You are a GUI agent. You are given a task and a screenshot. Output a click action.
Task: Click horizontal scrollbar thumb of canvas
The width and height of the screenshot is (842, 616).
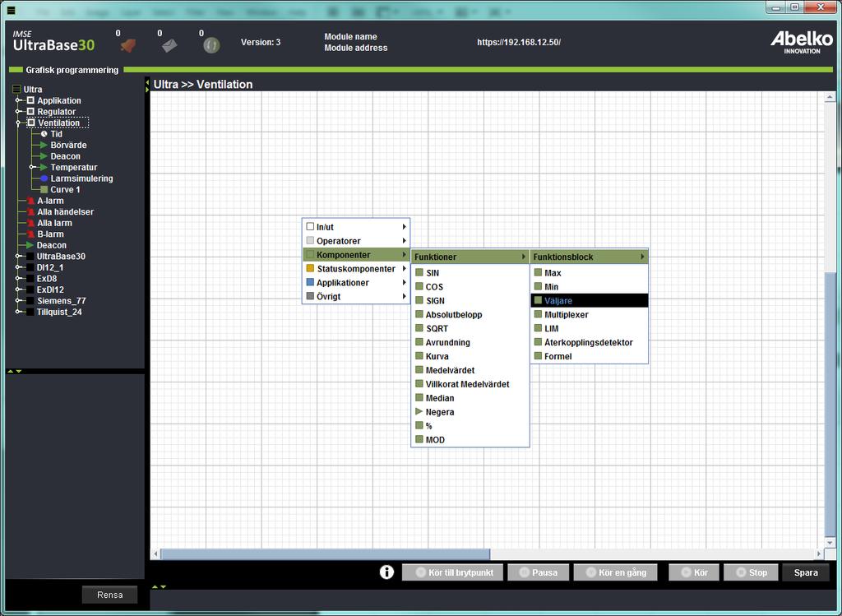pyautogui.click(x=326, y=553)
